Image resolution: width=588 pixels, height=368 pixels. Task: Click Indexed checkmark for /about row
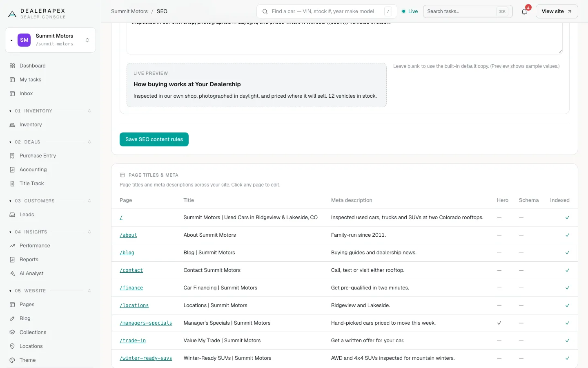coord(567,235)
